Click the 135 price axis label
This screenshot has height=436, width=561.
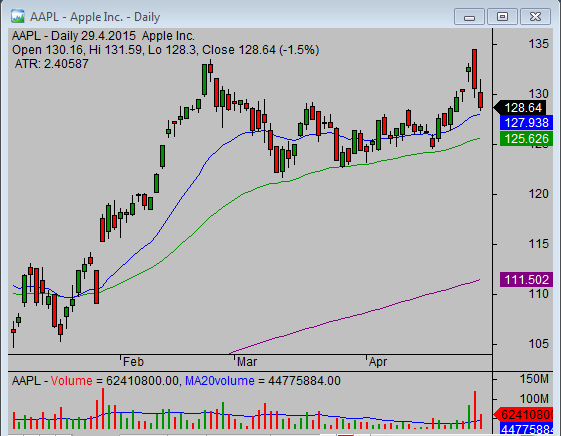click(x=538, y=44)
